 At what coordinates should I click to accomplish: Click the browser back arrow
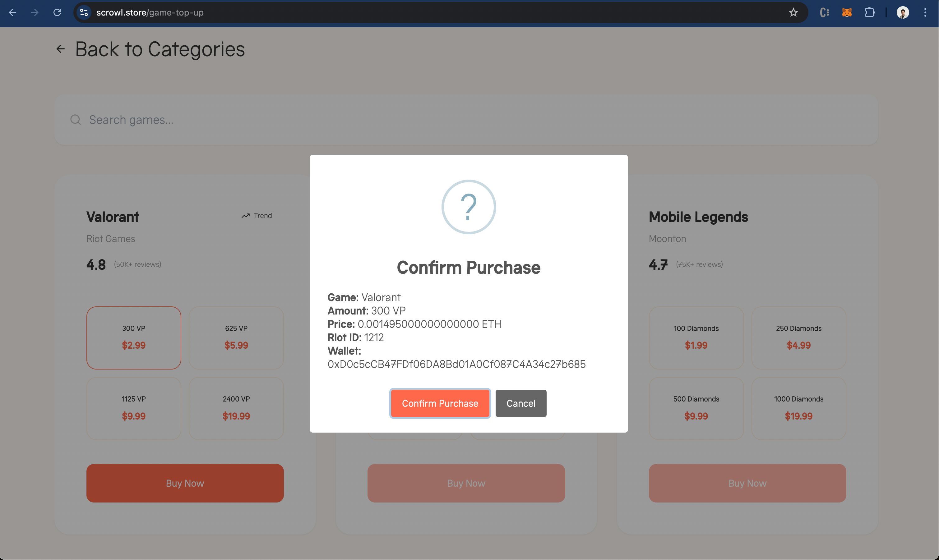click(x=12, y=12)
